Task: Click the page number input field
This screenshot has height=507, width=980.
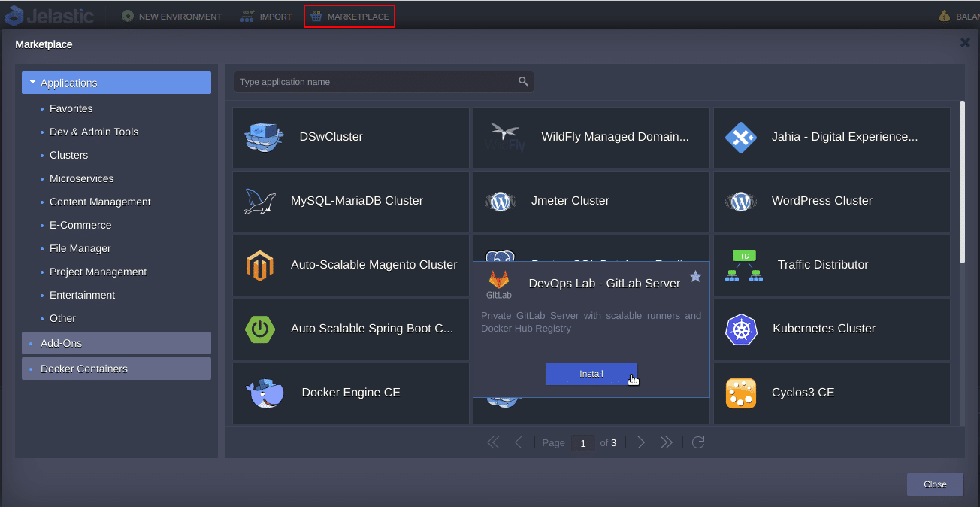Action: click(x=582, y=443)
